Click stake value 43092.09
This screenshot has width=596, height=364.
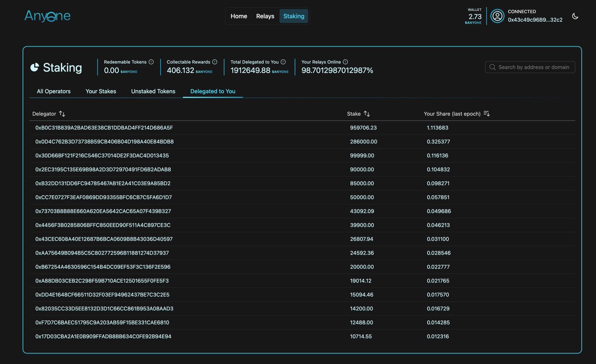click(x=362, y=211)
